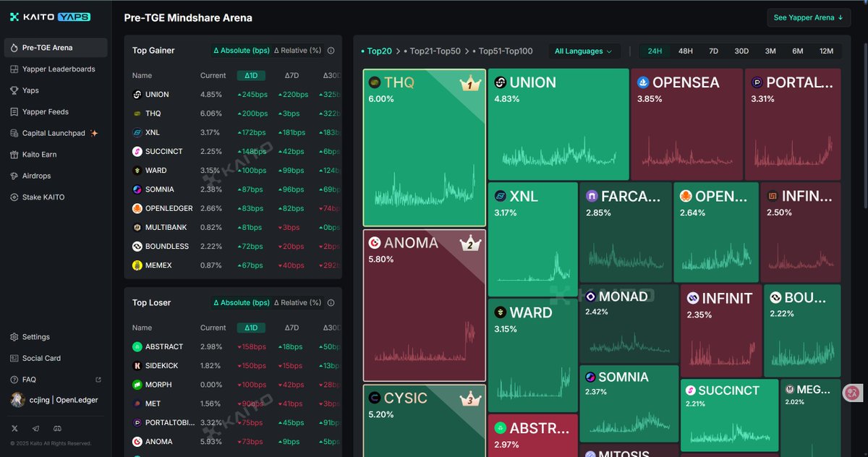This screenshot has width=868, height=457.
Task: Click the SOMNIA logo in Top Gainer list
Action: [x=137, y=189]
